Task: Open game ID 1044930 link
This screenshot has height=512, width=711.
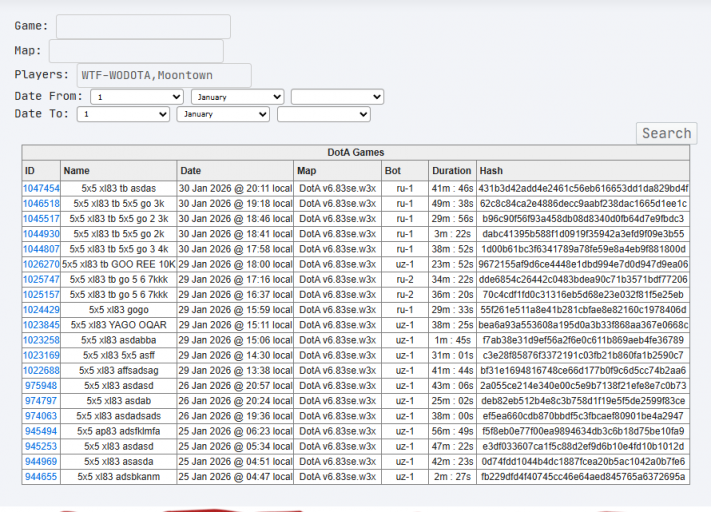Action: (41, 234)
